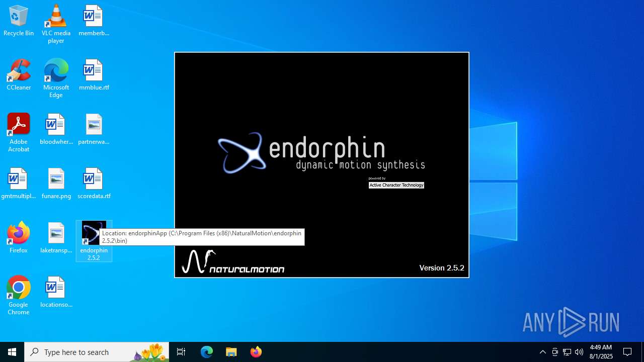Screen dimensions: 644x362
Task: Open Task View from the taskbar
Action: coord(181,352)
